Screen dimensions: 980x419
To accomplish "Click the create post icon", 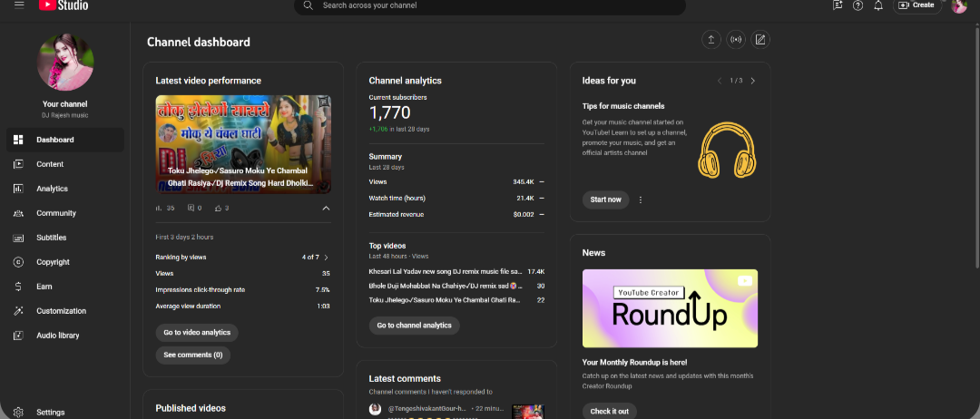I will point(760,40).
